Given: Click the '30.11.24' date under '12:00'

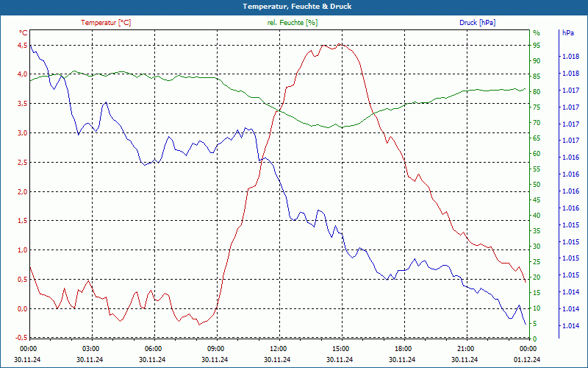Looking at the screenshot, I should [277, 359].
